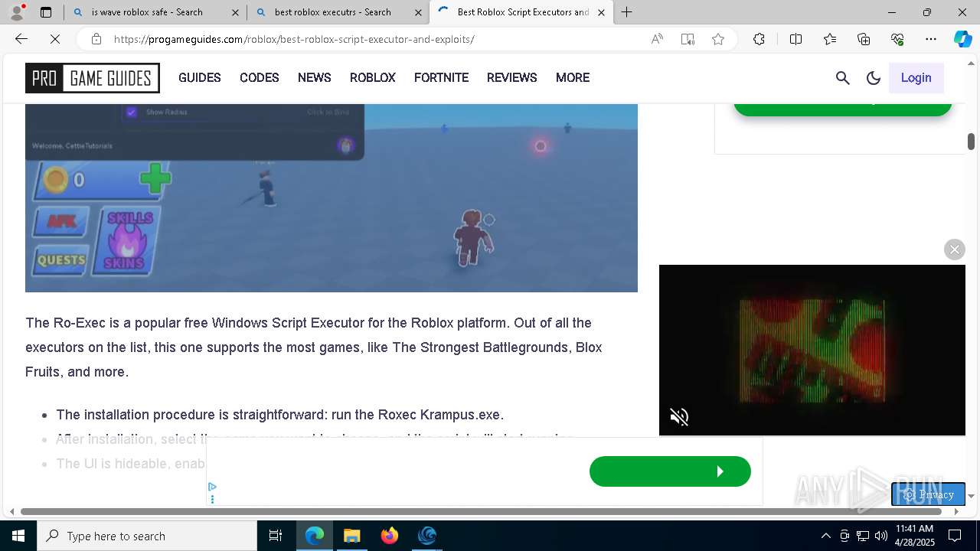Open Privacy settings button
The height and width of the screenshot is (551, 980).
[x=928, y=494]
